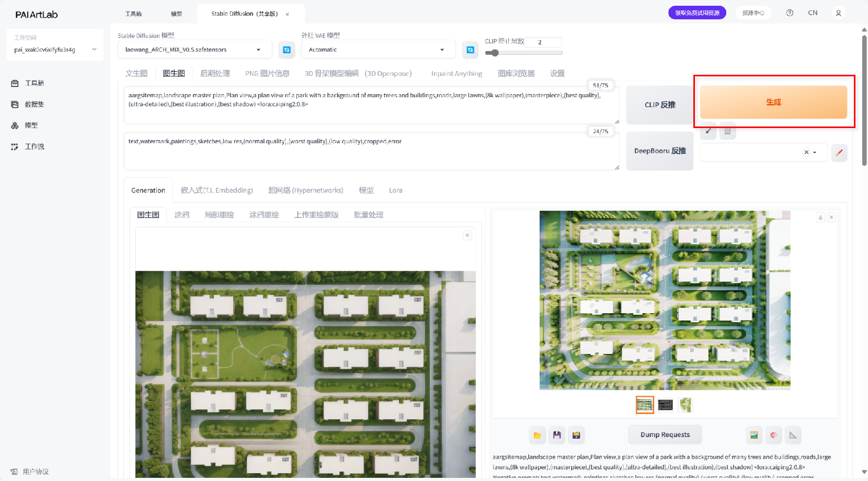Download the generated image from gallery
The image size is (868, 481).
point(820,217)
